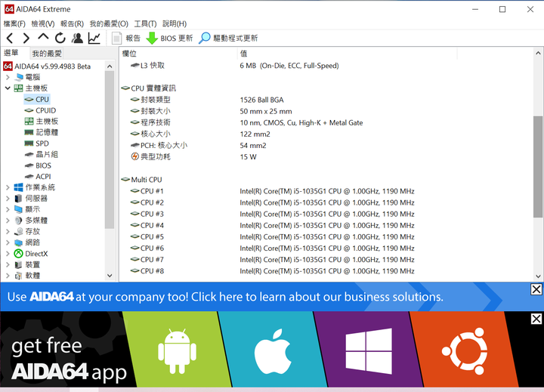This screenshot has width=544, height=392.
Task: Expand the 軟體 software node
Action: tap(8, 276)
